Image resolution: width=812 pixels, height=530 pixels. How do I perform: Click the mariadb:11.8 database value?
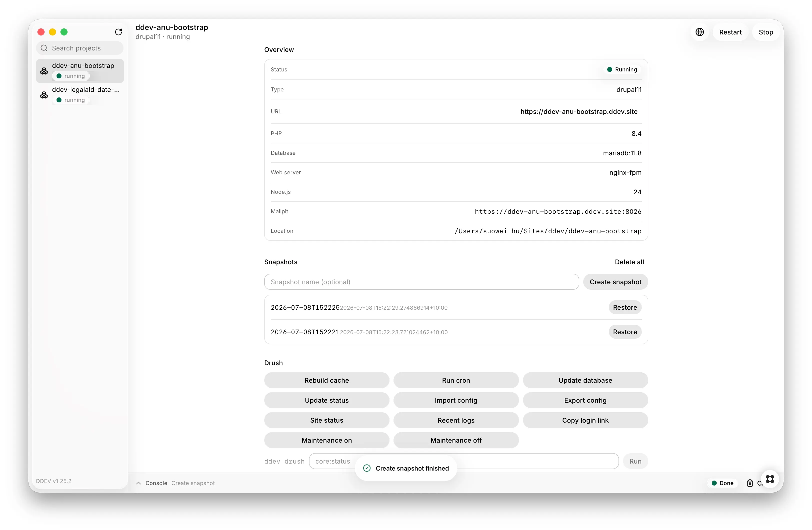(622, 153)
